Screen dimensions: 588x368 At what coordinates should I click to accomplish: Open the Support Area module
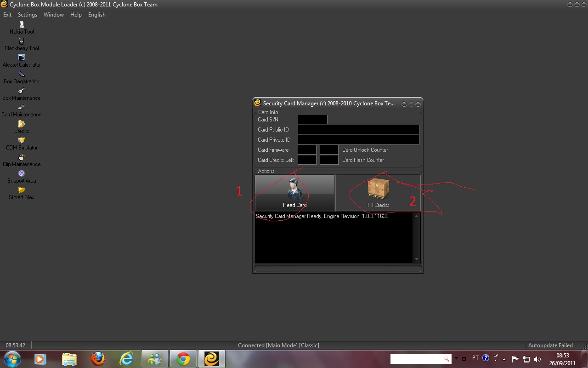(22, 177)
